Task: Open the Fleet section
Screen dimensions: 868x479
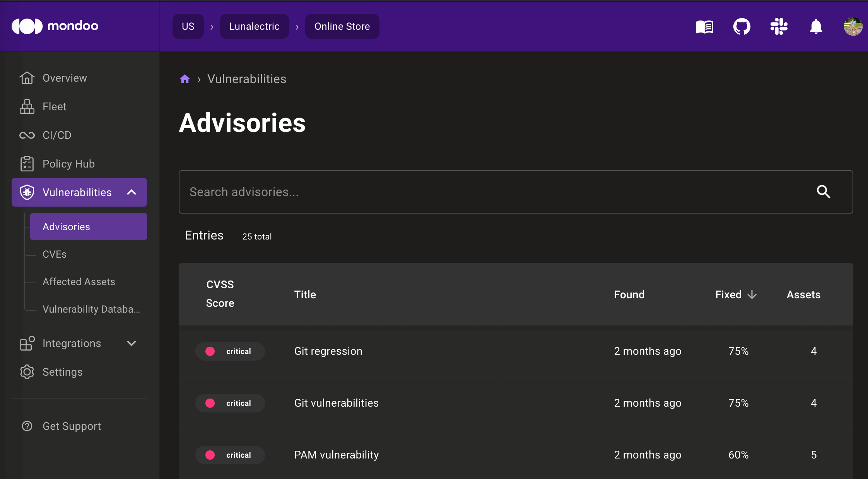Action: click(54, 106)
